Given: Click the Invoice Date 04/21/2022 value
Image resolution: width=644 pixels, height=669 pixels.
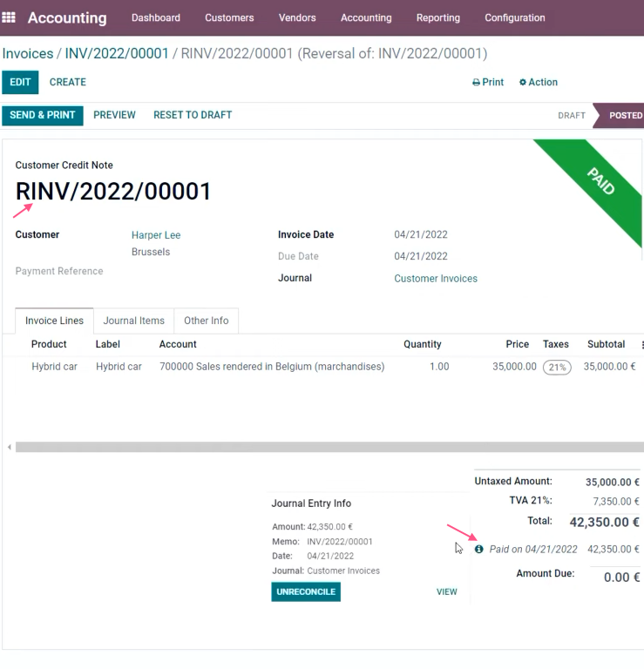Looking at the screenshot, I should click(x=421, y=234).
